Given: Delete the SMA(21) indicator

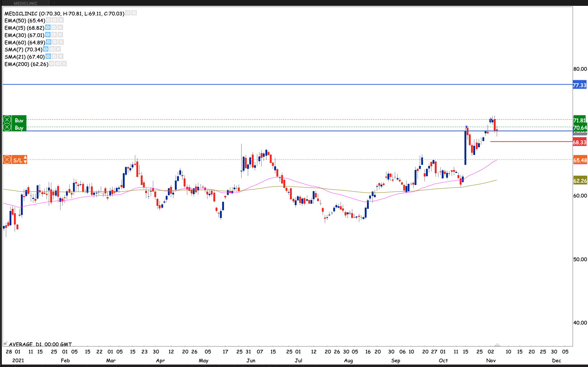Looking at the screenshot, I should coord(61,56).
